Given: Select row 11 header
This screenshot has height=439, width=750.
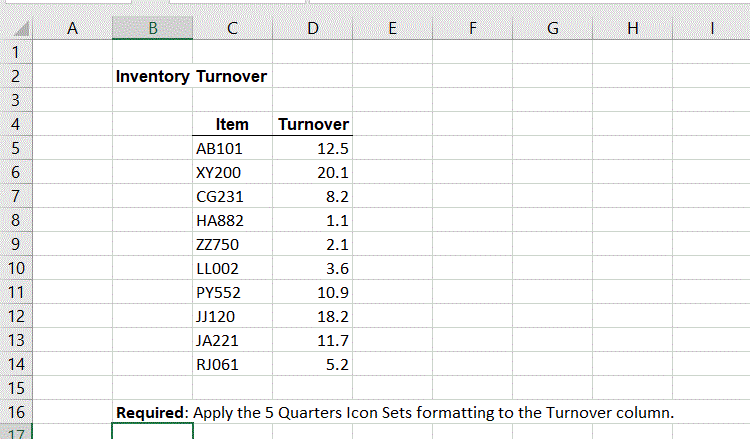Looking at the screenshot, I should tap(16, 292).
